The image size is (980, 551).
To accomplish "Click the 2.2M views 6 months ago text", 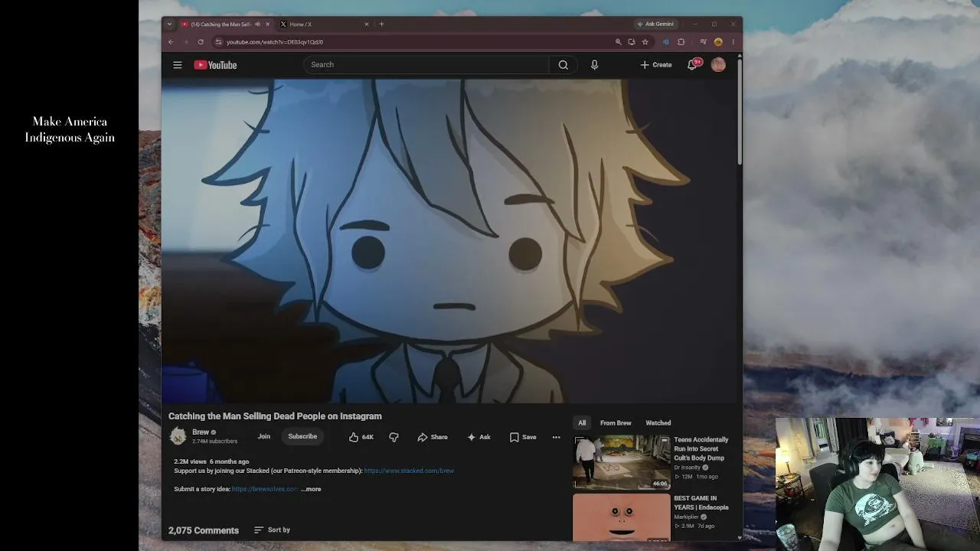I will (211, 461).
